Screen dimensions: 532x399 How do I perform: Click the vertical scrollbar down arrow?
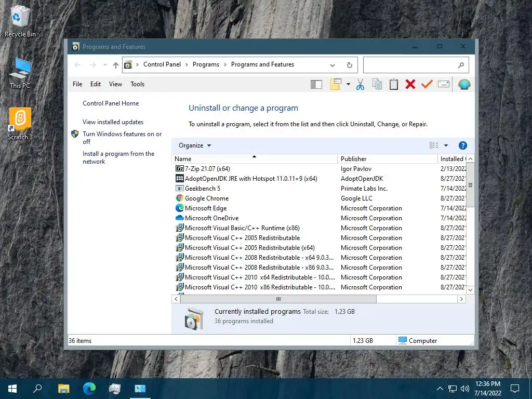point(470,290)
